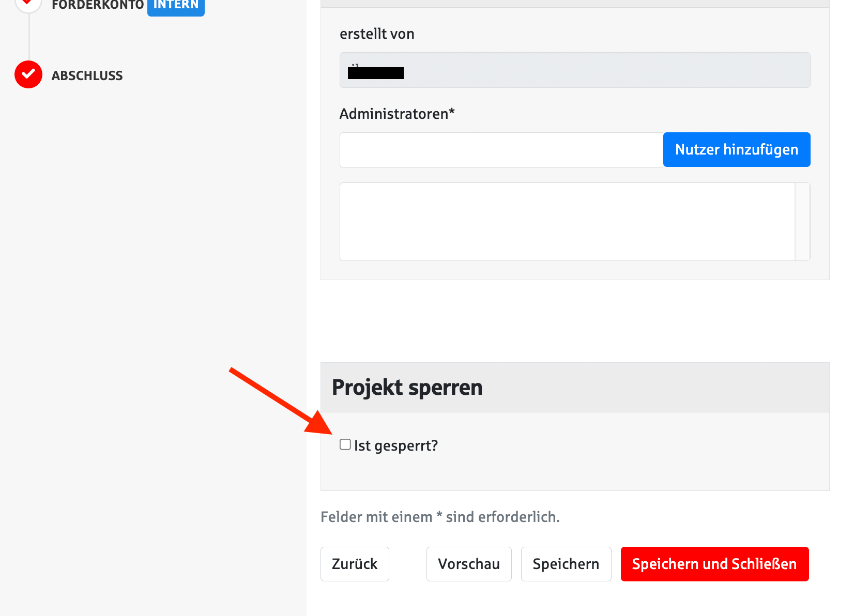Click the required-fields hint text
The width and height of the screenshot is (854, 616).
pyautogui.click(x=440, y=517)
